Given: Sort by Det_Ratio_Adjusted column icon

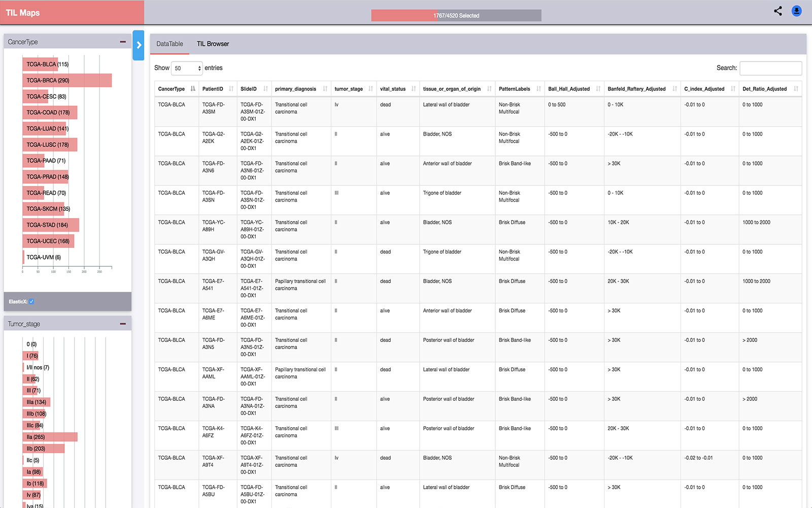Looking at the screenshot, I should pyautogui.click(x=796, y=89).
